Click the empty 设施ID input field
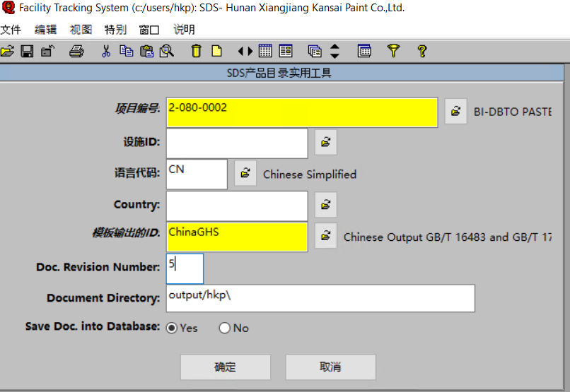Viewport: 570px width, 392px height. coord(237,143)
